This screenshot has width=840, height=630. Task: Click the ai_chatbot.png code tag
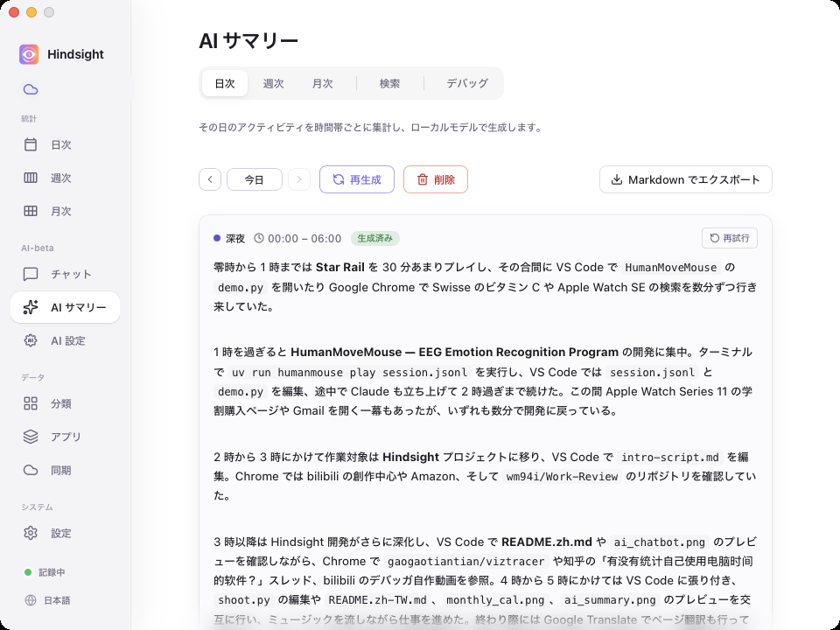pyautogui.click(x=659, y=542)
